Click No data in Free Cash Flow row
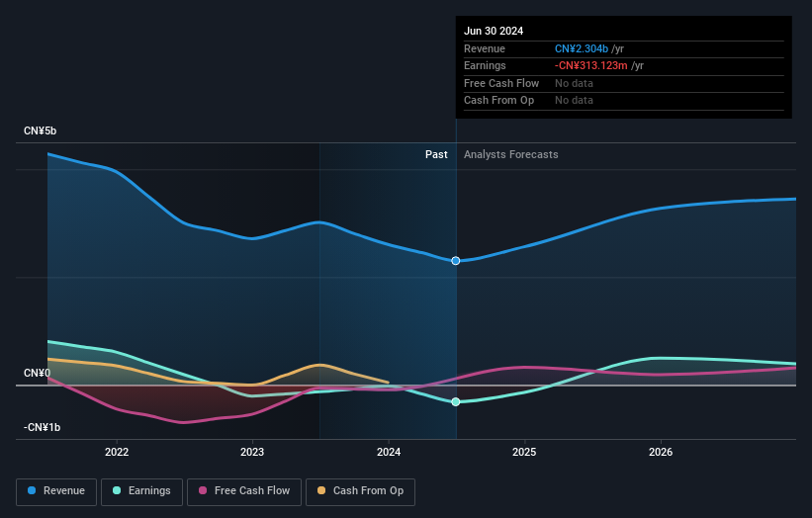Image resolution: width=812 pixels, height=518 pixels. click(574, 83)
